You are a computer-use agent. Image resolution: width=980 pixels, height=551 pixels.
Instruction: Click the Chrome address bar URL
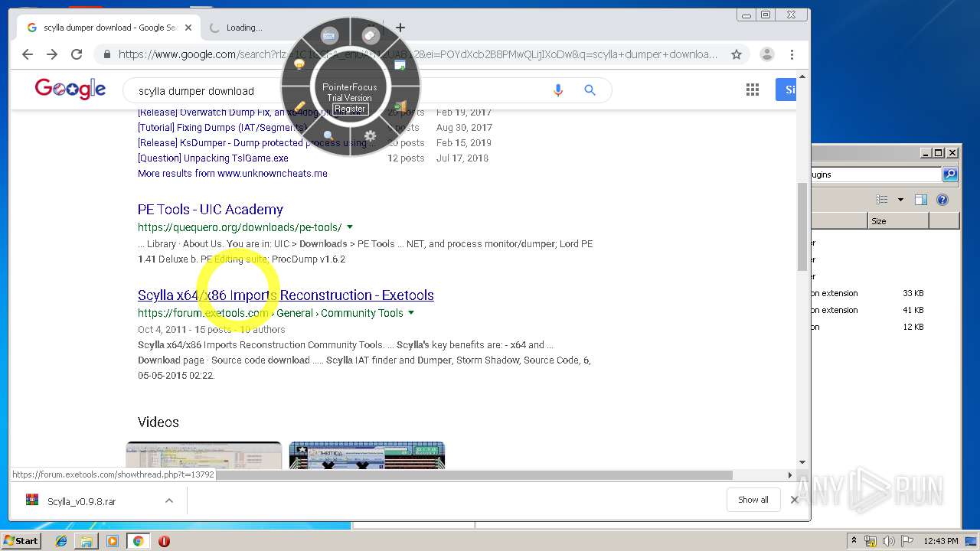(417, 54)
